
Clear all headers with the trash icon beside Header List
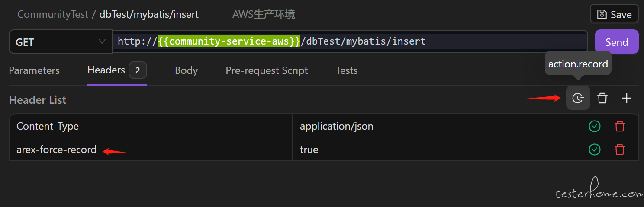[x=602, y=98]
